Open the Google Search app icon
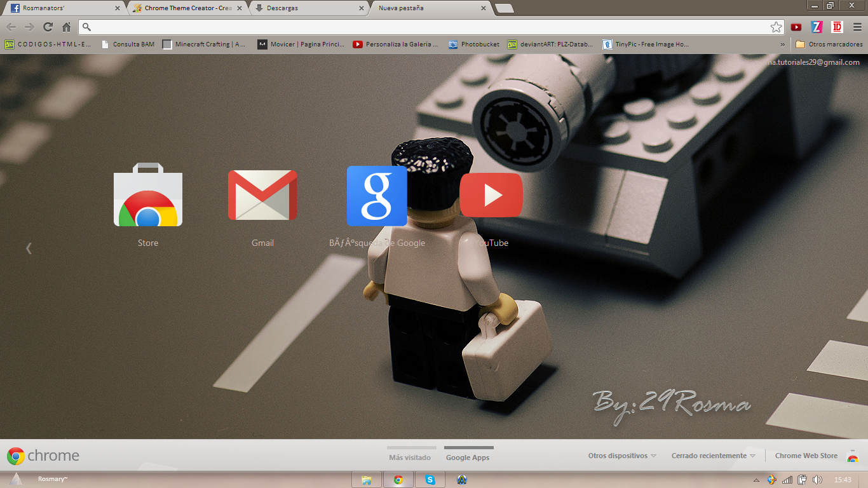The image size is (868, 488). (377, 196)
